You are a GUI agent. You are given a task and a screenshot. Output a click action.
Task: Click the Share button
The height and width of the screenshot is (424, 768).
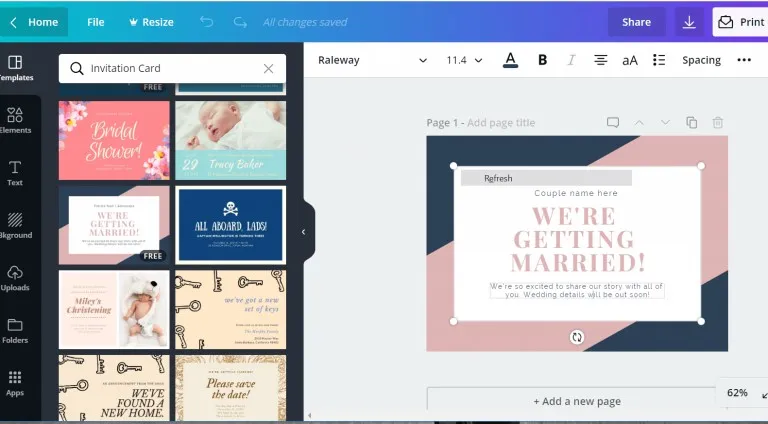(x=636, y=22)
